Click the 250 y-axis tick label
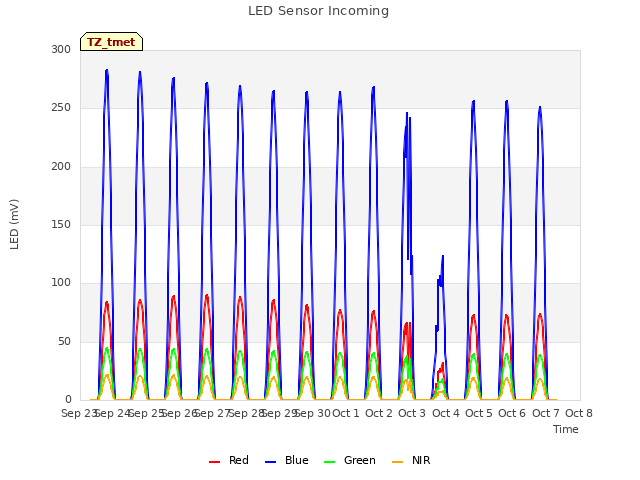 pyautogui.click(x=61, y=108)
